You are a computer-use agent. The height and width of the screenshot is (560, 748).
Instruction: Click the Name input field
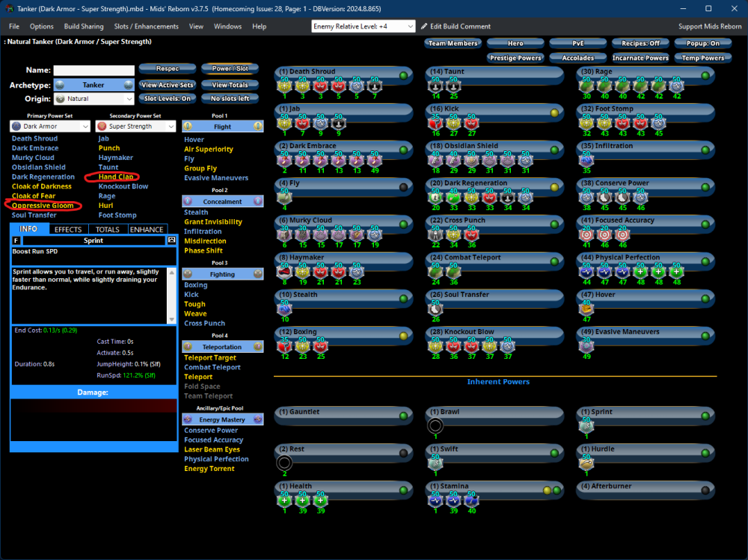pos(93,70)
